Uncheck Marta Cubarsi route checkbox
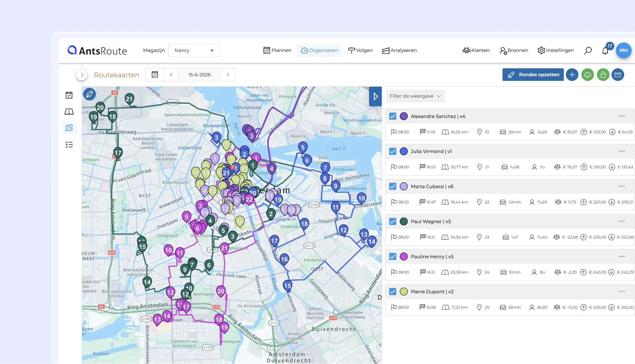The height and width of the screenshot is (364, 635). (x=393, y=186)
